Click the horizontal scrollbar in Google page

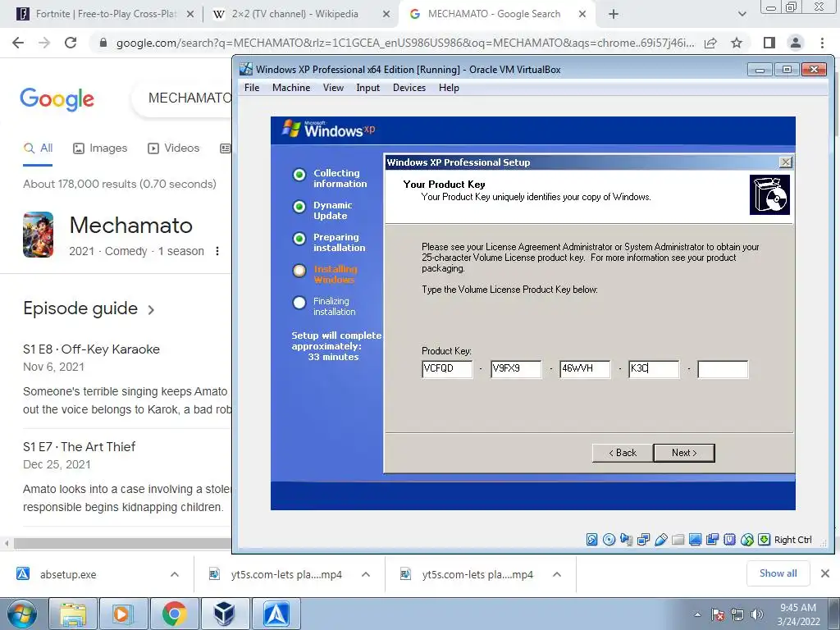coord(122,543)
